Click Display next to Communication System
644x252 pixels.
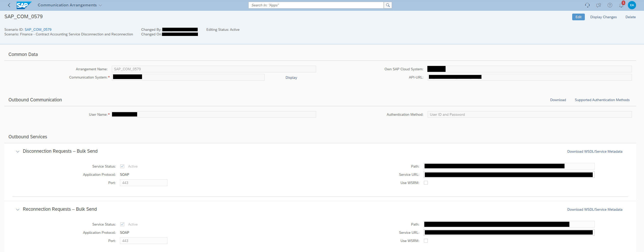click(x=291, y=77)
